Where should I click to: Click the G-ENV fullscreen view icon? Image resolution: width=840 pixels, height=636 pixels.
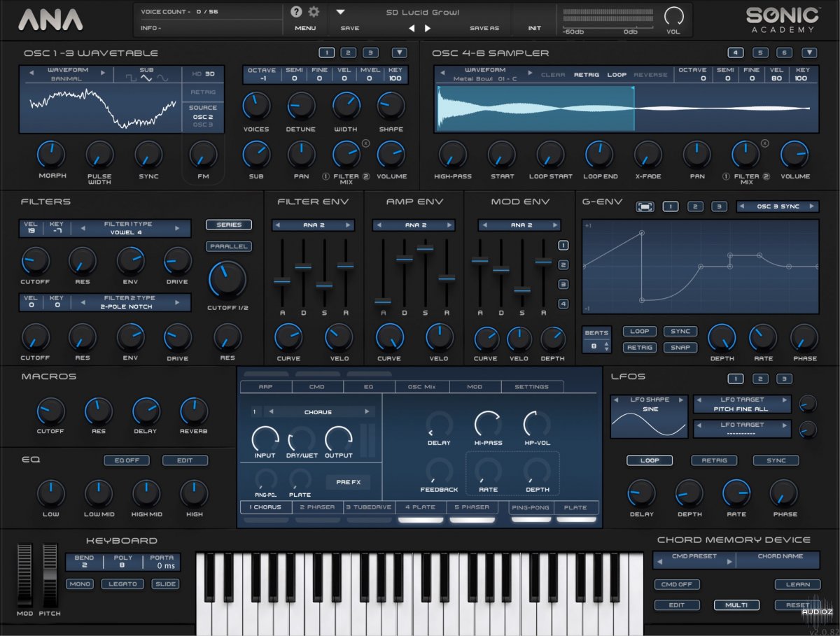pyautogui.click(x=645, y=207)
